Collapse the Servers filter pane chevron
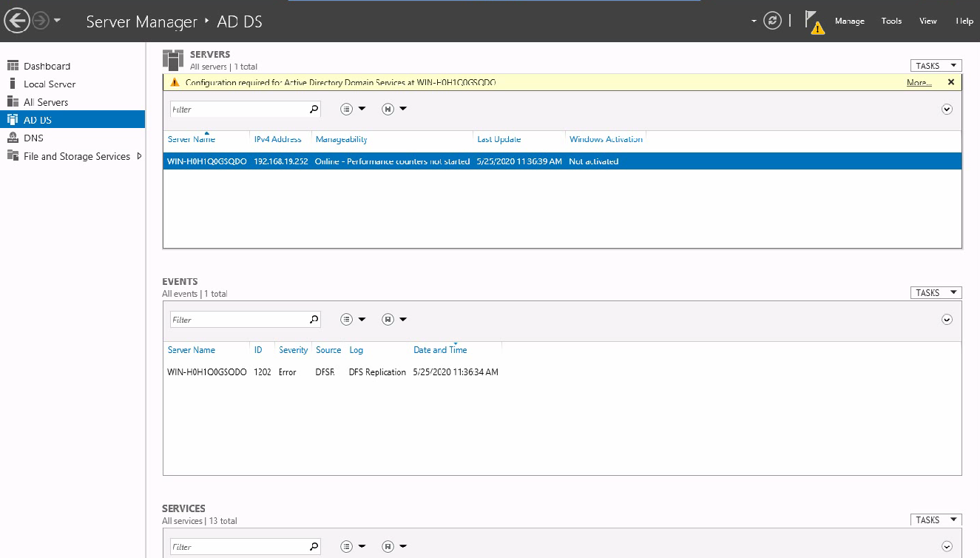The width and height of the screenshot is (980, 558). pos(947,109)
